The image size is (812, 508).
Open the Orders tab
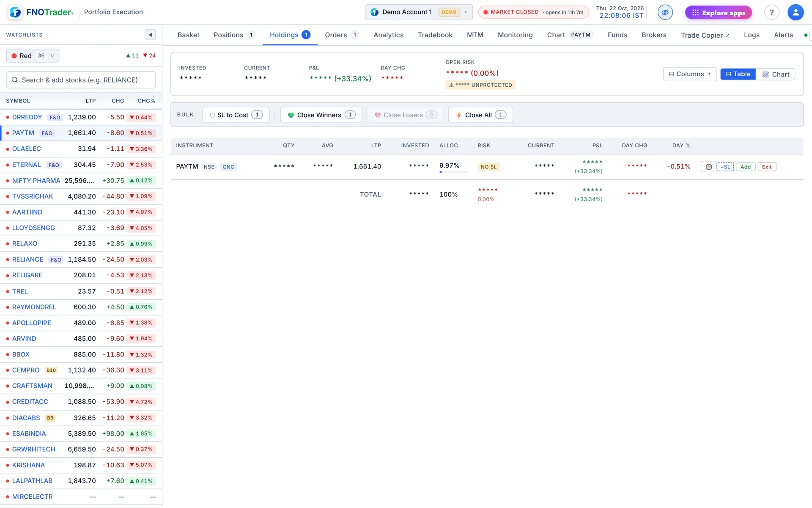[x=342, y=35]
